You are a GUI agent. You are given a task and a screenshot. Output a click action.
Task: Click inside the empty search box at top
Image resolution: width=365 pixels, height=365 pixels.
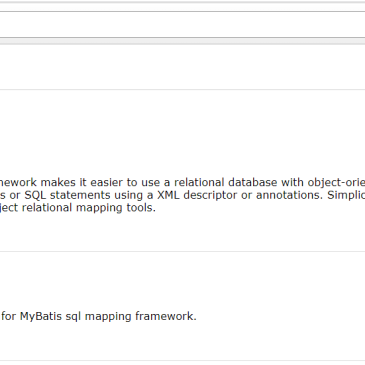point(182,24)
